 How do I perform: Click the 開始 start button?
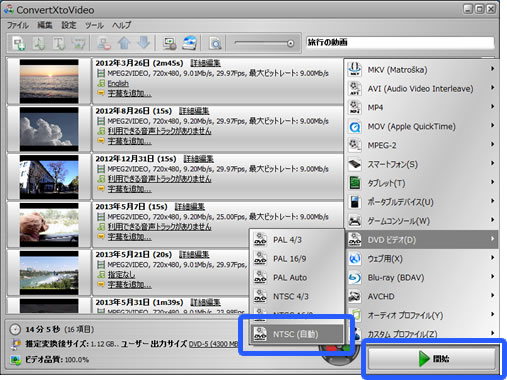point(432,359)
